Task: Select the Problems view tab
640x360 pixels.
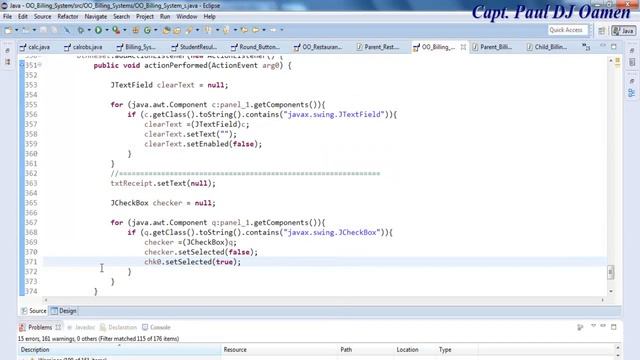Action: coord(40,327)
